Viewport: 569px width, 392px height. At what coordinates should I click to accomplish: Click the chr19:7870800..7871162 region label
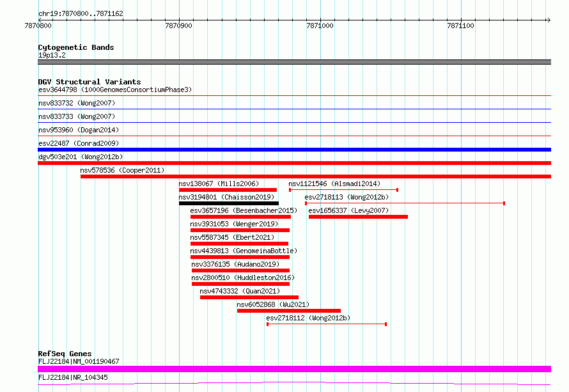81,13
